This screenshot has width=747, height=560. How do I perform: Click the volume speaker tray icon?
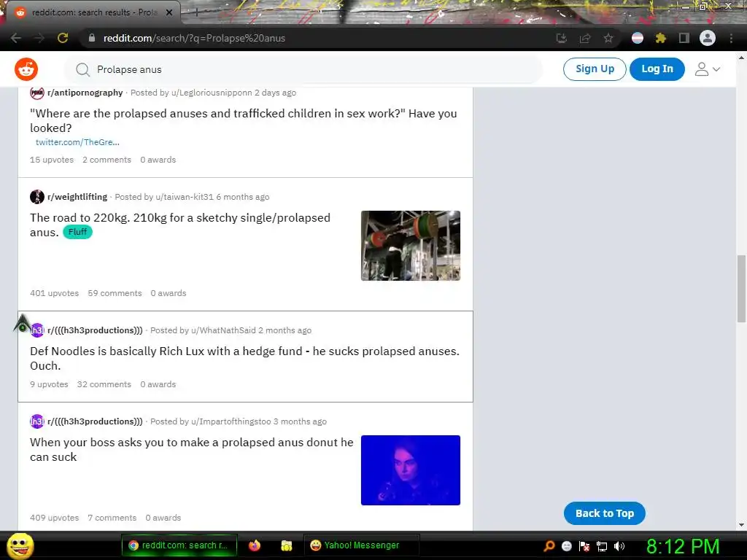pyautogui.click(x=619, y=546)
